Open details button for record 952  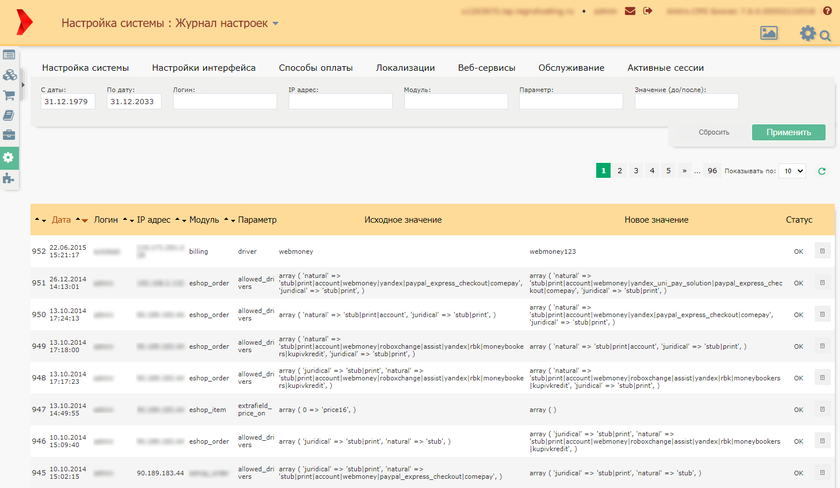(x=822, y=251)
